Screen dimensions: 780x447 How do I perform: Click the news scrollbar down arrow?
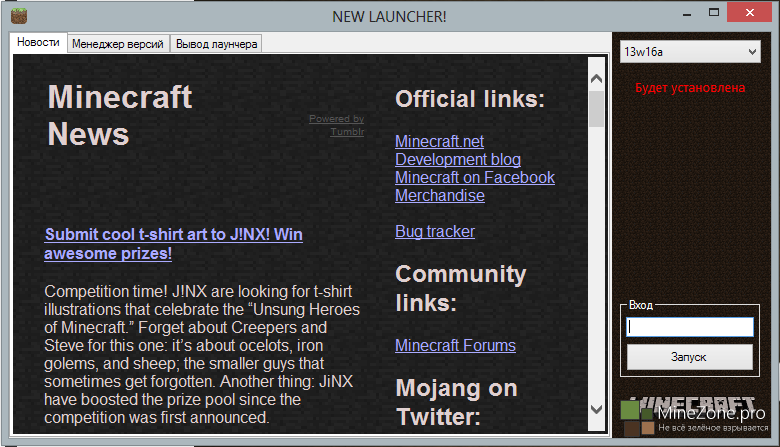(596, 408)
